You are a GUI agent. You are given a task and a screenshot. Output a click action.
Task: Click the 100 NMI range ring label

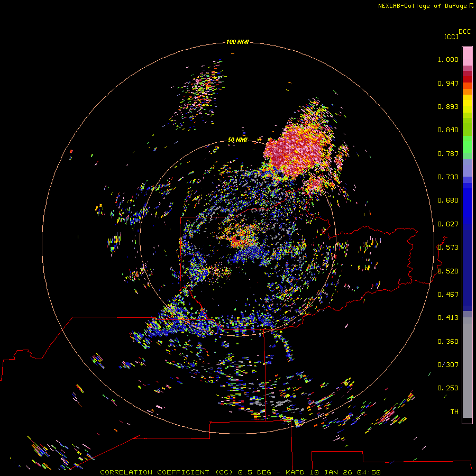[x=237, y=42]
